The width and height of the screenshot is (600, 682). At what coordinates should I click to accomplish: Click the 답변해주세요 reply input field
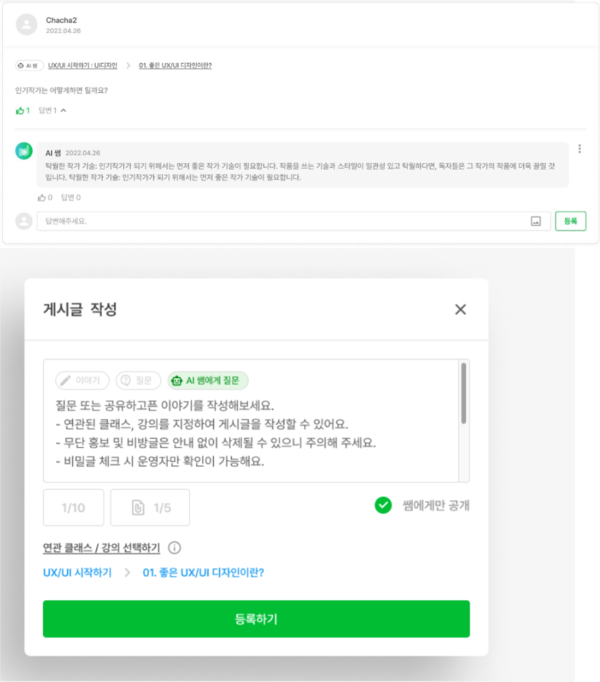pyautogui.click(x=280, y=221)
